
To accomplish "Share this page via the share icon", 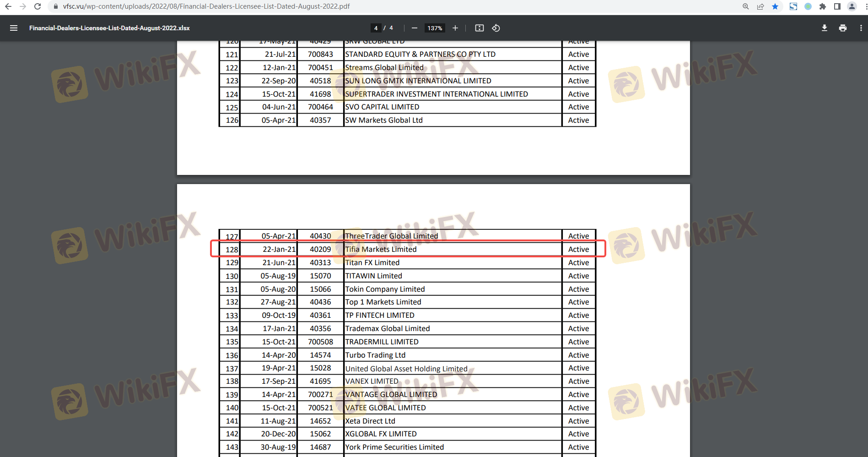I will [x=760, y=6].
